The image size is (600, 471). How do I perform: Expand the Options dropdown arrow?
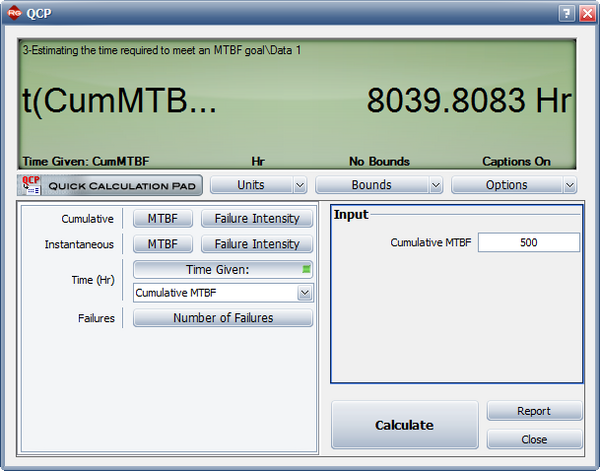coord(570,185)
